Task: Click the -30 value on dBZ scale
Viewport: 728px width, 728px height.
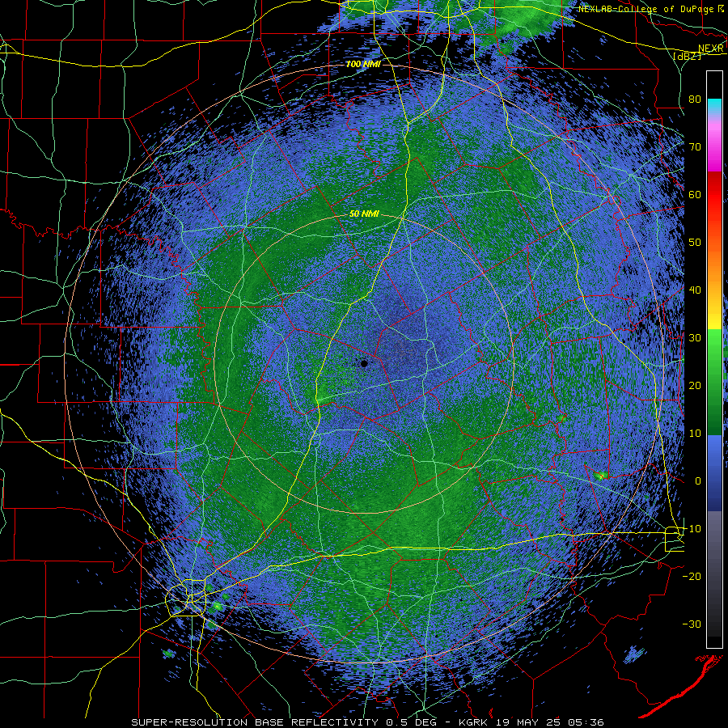Action: tap(692, 624)
